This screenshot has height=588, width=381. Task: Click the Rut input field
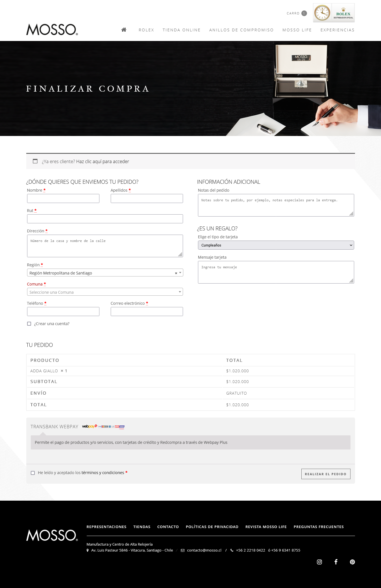click(x=105, y=219)
